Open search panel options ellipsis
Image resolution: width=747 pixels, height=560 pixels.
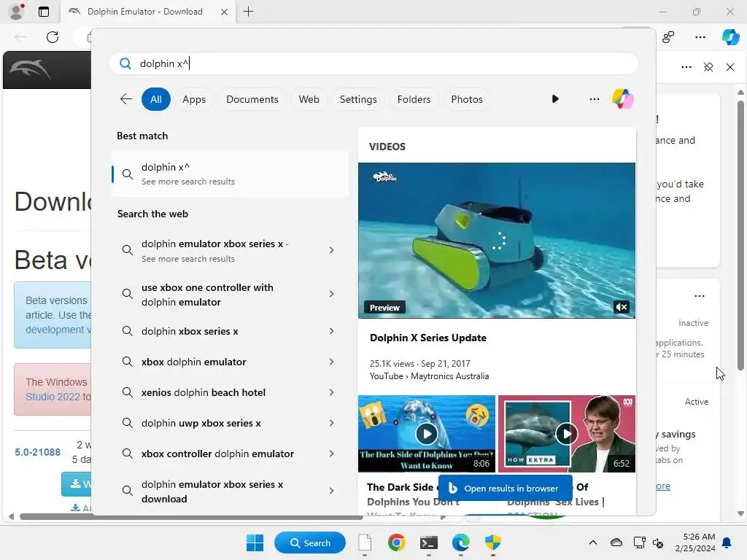pos(594,99)
